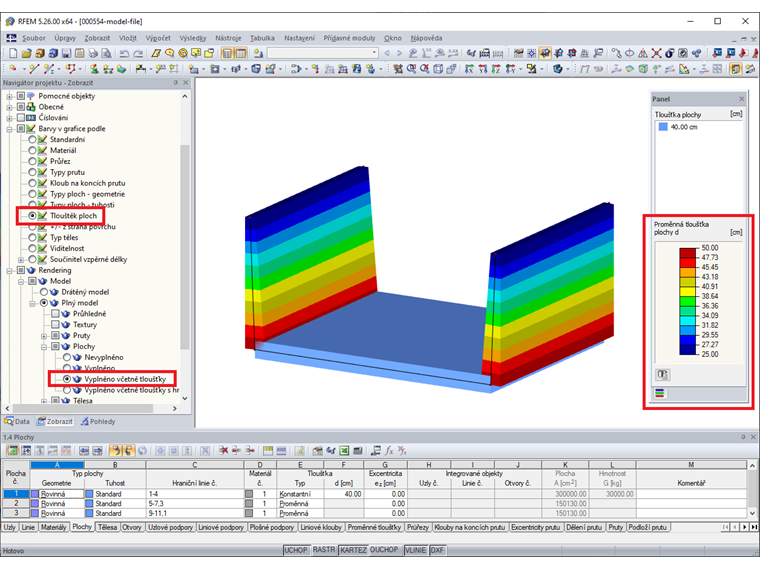
Task: Collapse the Rendering tree node
Action: click(9, 270)
